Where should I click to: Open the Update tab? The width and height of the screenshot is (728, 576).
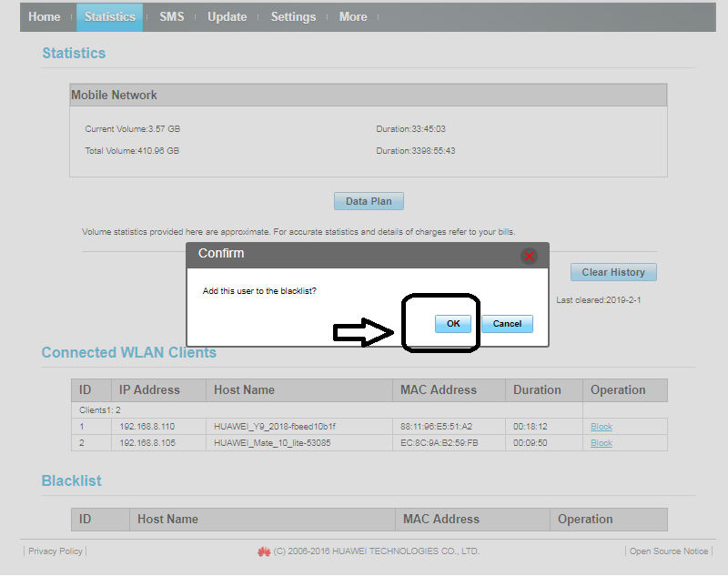tap(227, 17)
